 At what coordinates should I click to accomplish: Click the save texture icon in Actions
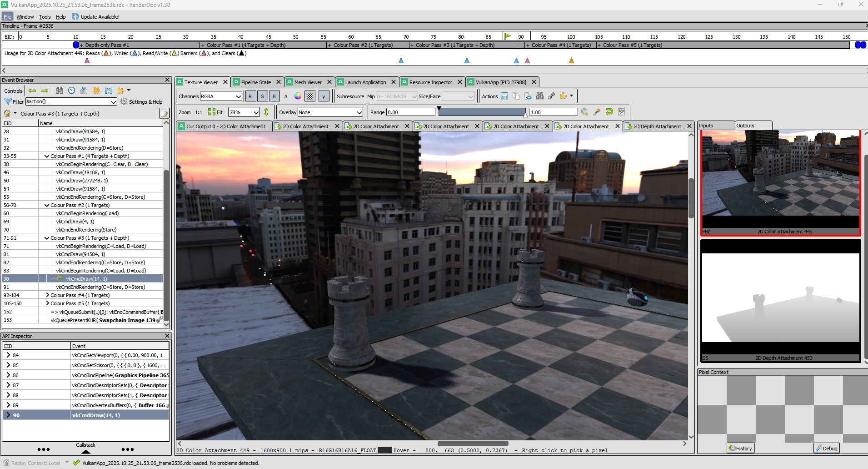pos(504,96)
